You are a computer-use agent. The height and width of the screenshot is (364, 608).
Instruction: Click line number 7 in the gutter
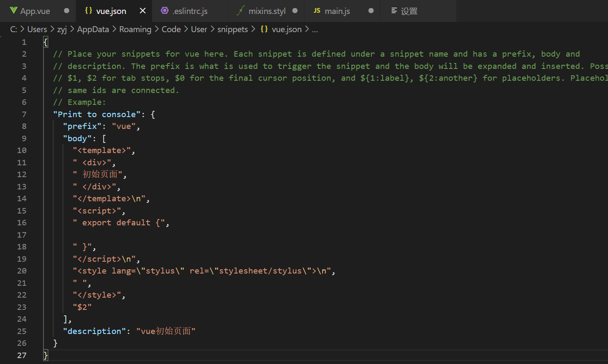(24, 115)
